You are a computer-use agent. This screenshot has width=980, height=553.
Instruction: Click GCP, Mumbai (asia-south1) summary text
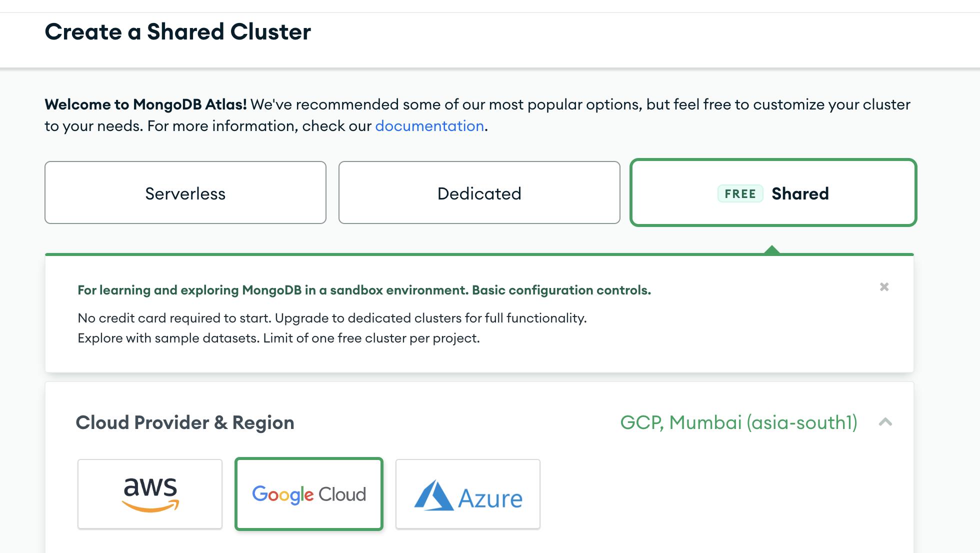(738, 422)
